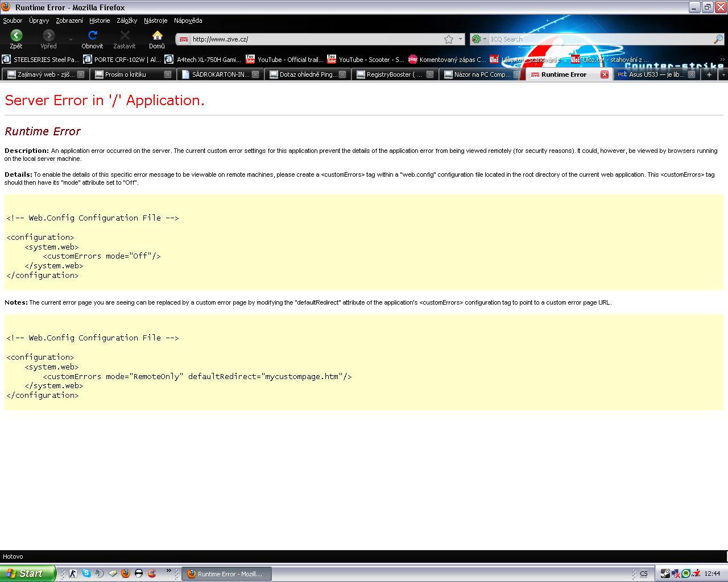Click the ICQ search magnifier icon
Screen dimensions: 728x582
tap(718, 39)
